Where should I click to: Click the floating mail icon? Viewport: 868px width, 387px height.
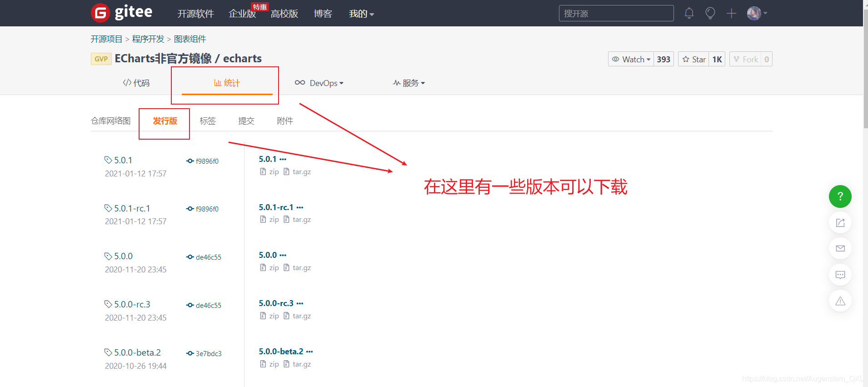pos(840,248)
